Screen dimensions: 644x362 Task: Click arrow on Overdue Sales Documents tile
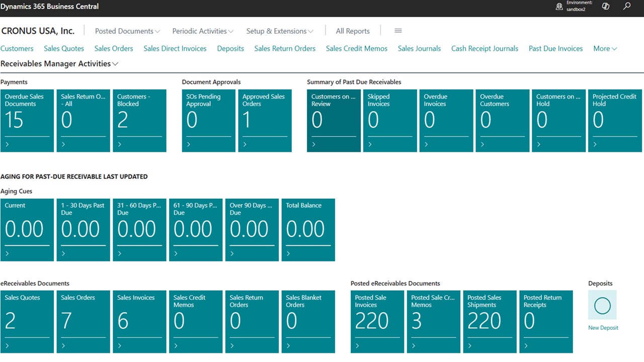(8, 144)
